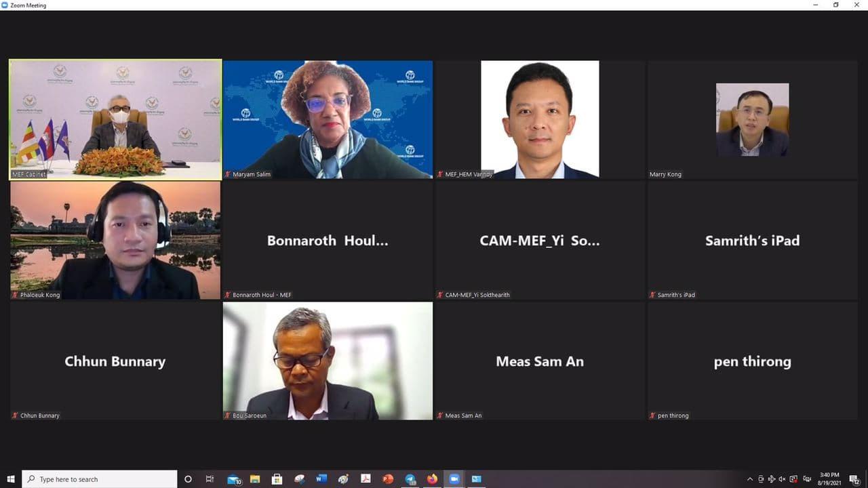The height and width of the screenshot is (488, 868).
Task: Open the Microsoft Store taskbar icon
Action: click(x=277, y=479)
